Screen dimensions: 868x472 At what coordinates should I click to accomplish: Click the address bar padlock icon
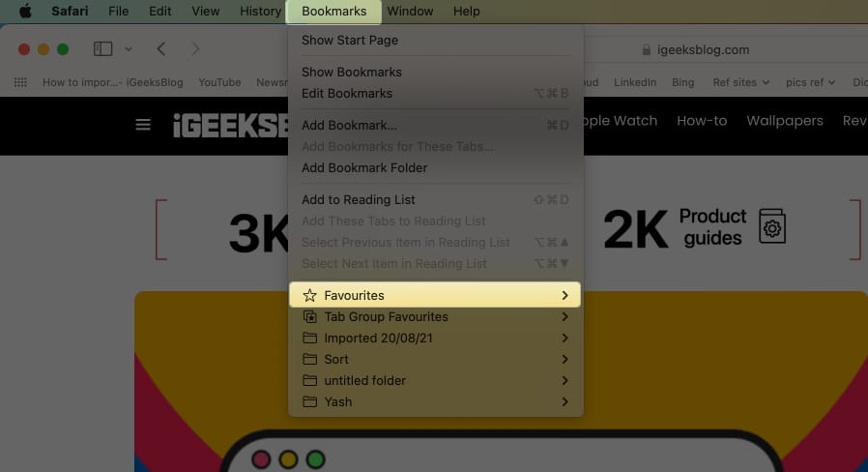pyautogui.click(x=646, y=50)
